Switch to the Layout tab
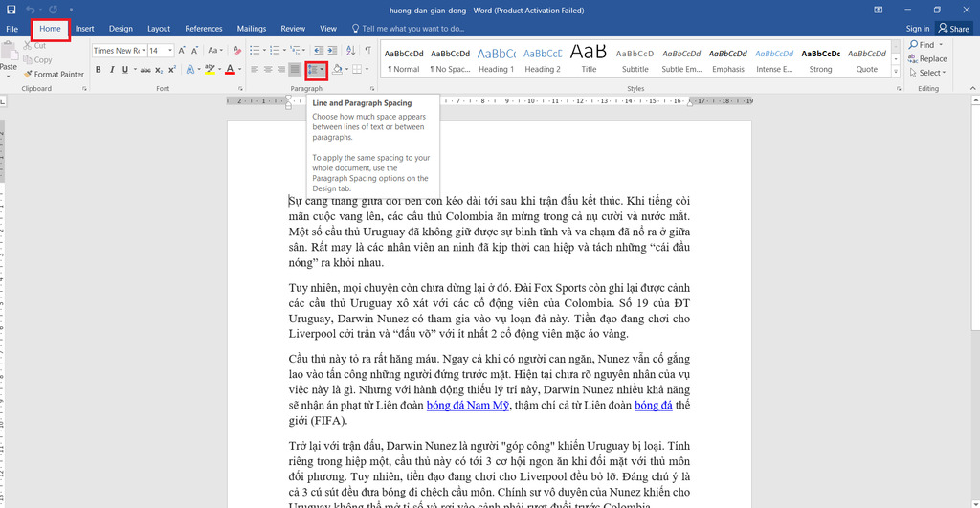The height and width of the screenshot is (508, 980). coord(159,29)
